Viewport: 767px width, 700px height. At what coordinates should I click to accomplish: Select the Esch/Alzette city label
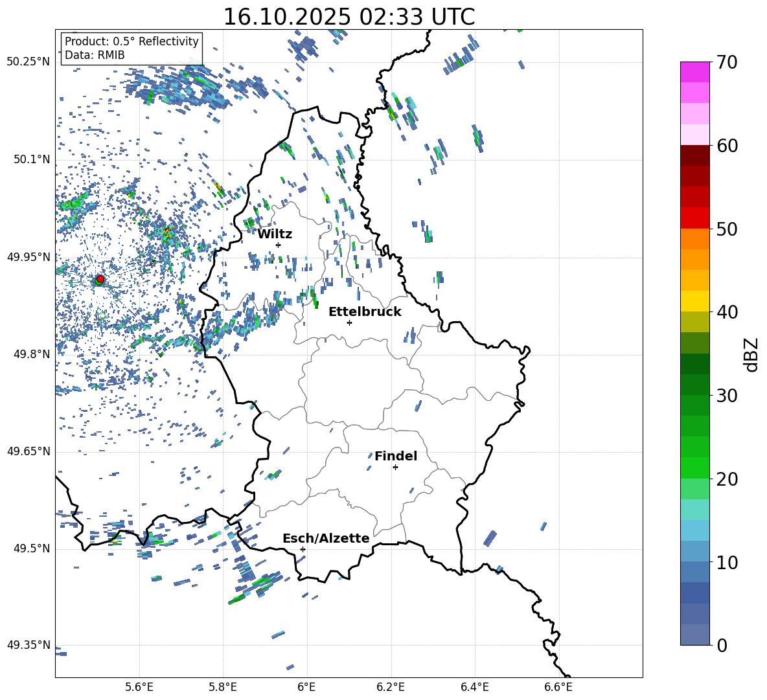326,538
